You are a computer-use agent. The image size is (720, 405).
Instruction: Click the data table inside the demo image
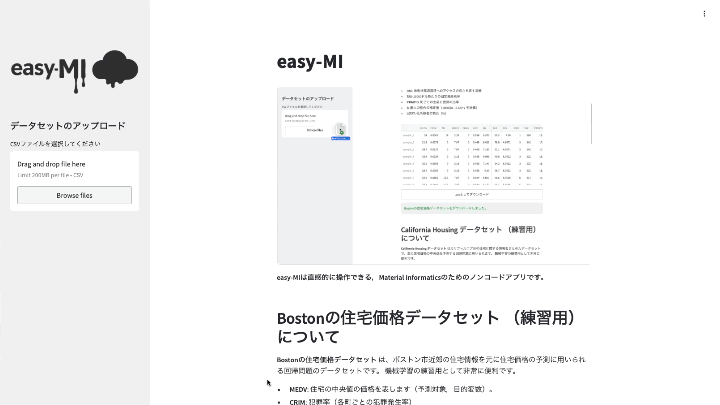point(470,155)
